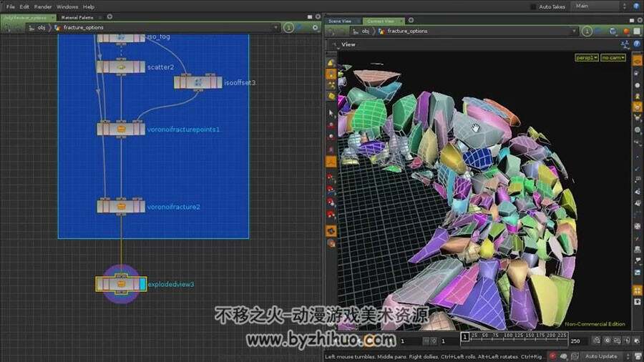644x362 pixels.
Task: Select the arrow Select tool
Action: (331, 113)
